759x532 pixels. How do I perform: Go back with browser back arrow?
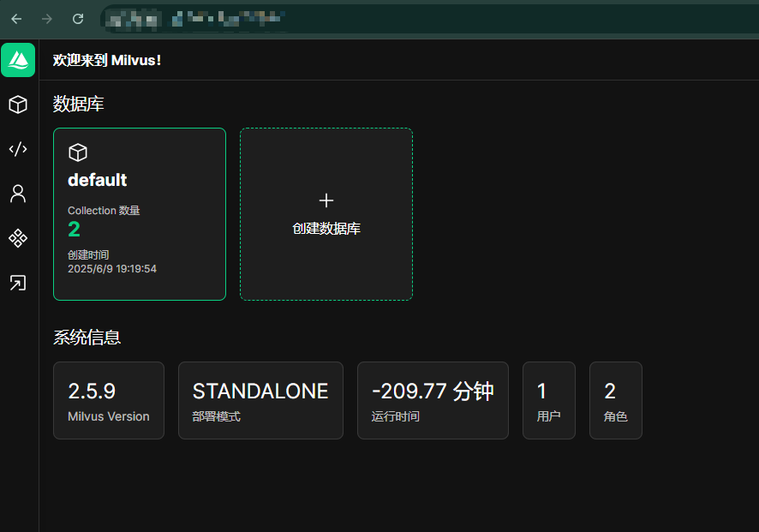click(16, 19)
